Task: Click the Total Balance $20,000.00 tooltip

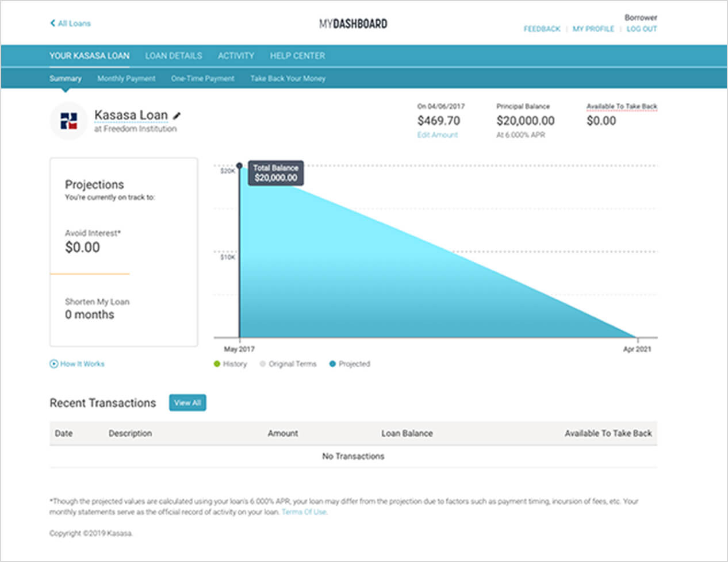Action: (276, 173)
